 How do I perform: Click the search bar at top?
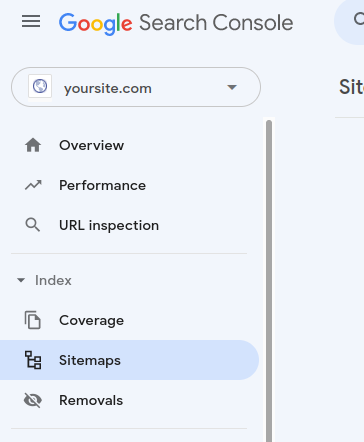tap(349, 21)
